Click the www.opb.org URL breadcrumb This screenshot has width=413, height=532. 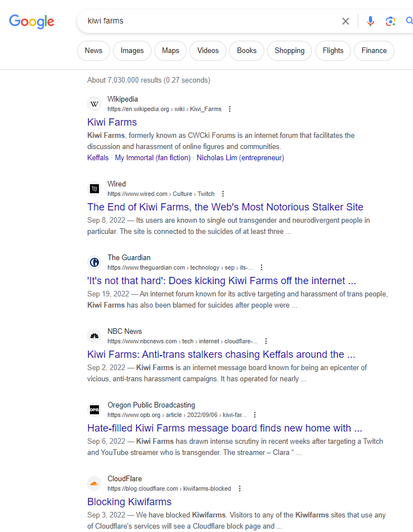coord(177,415)
